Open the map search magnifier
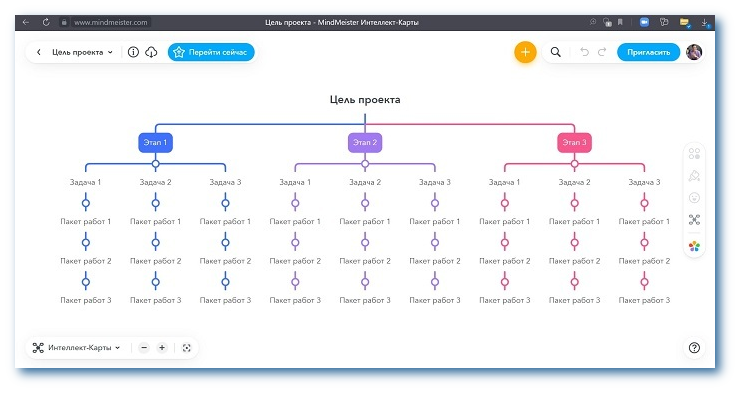The height and width of the screenshot is (393, 740). pyautogui.click(x=555, y=52)
